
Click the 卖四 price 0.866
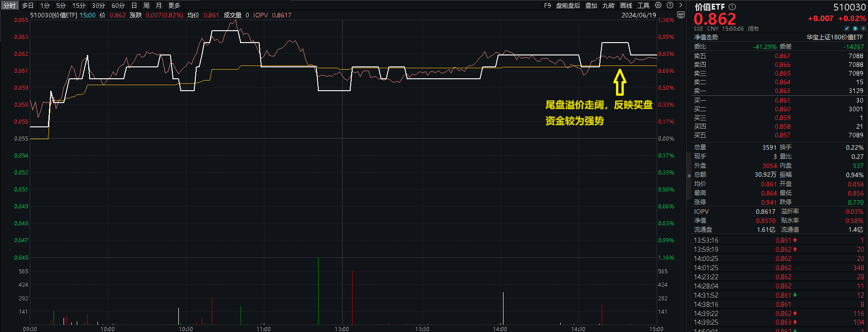[782, 65]
